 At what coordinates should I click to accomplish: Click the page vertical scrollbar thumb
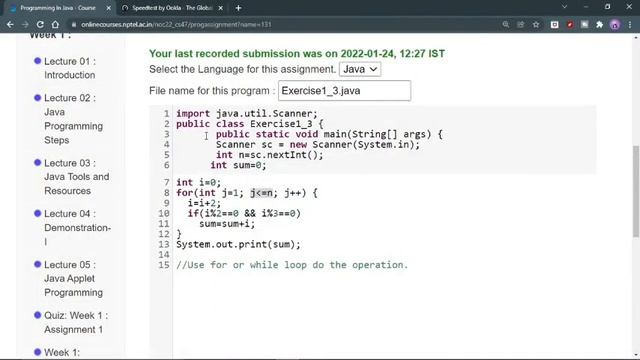[636, 191]
